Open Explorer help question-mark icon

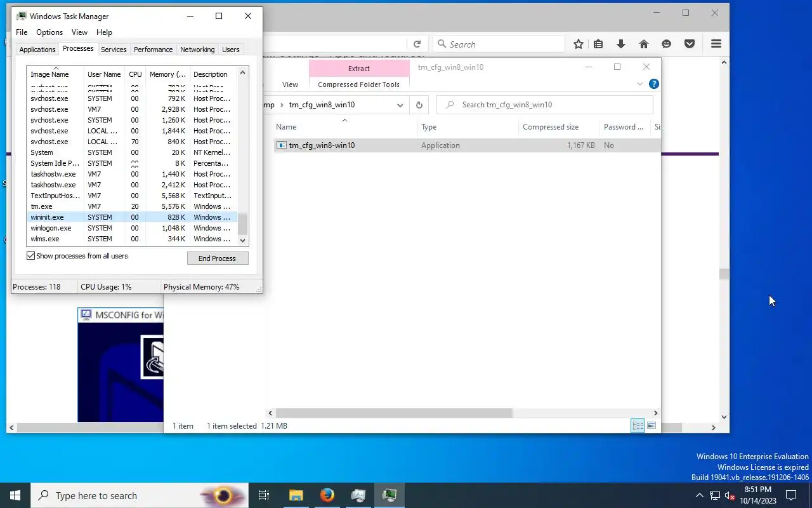click(654, 84)
